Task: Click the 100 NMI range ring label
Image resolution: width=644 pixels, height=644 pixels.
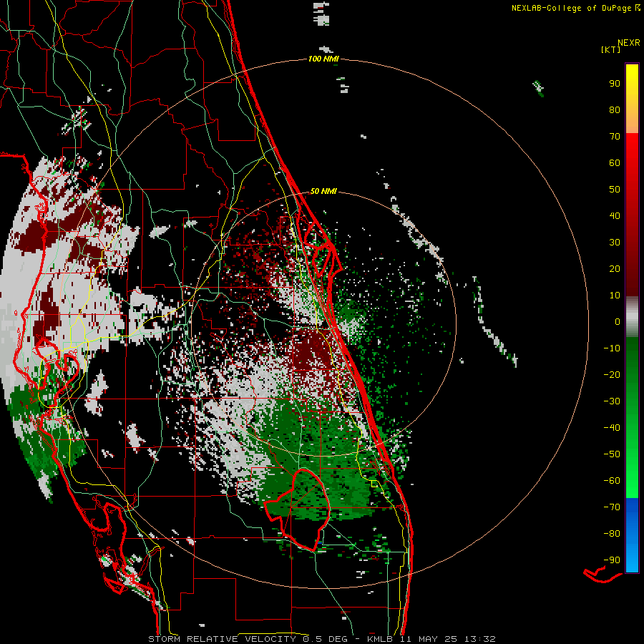Action: click(x=323, y=59)
